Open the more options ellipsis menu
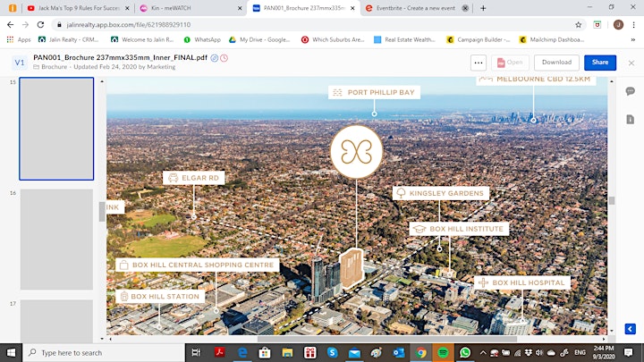Viewport: 644px width, 362px height. (x=478, y=63)
